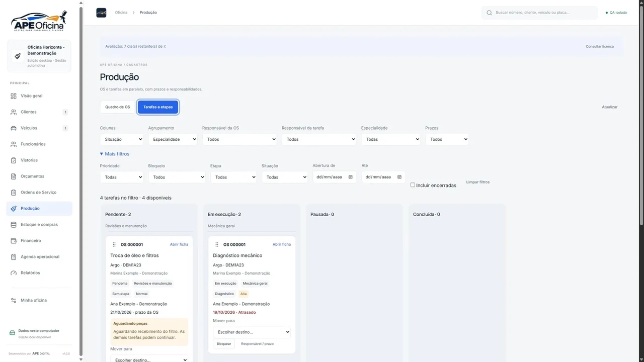Check the Incluir encerradas checkbox
Viewport: 644px width, 362px height.
click(x=413, y=185)
